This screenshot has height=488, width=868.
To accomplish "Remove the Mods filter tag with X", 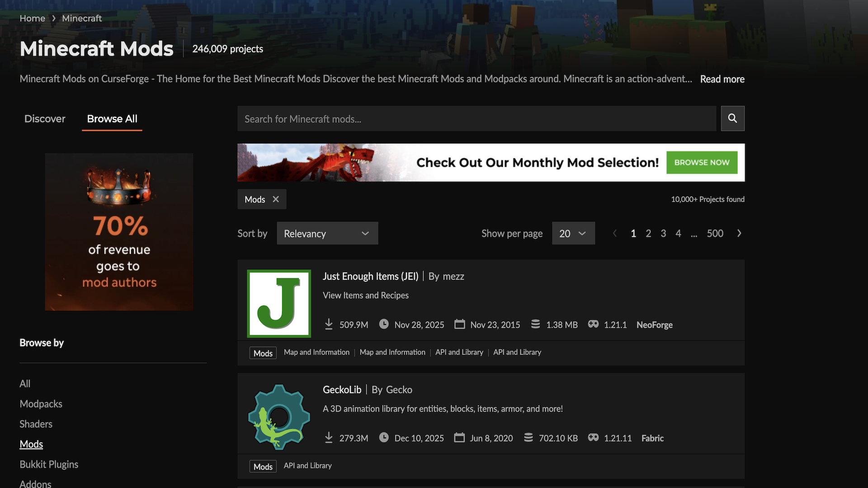I will (x=276, y=199).
